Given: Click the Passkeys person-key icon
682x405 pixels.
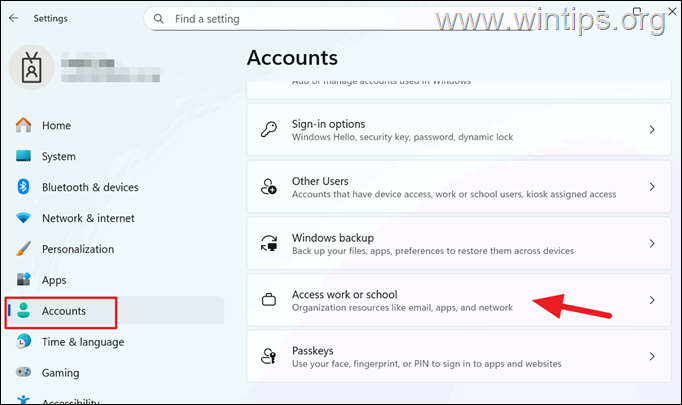Looking at the screenshot, I should point(269,356).
